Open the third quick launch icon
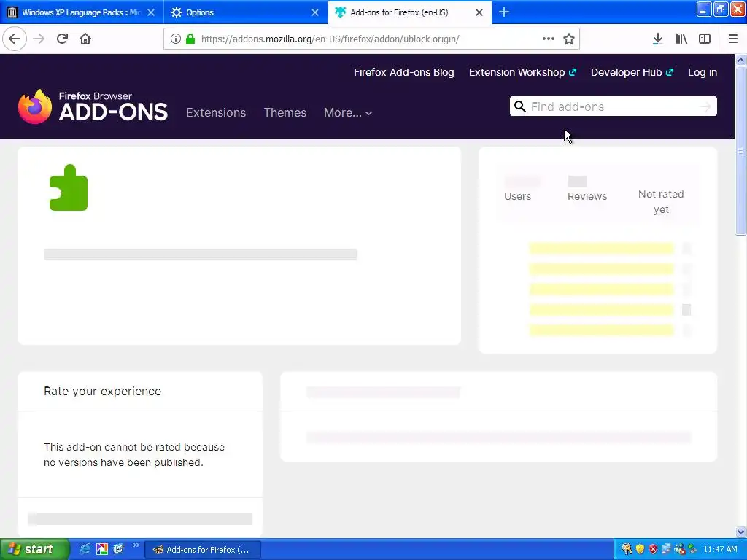The image size is (747, 560). 118,549
